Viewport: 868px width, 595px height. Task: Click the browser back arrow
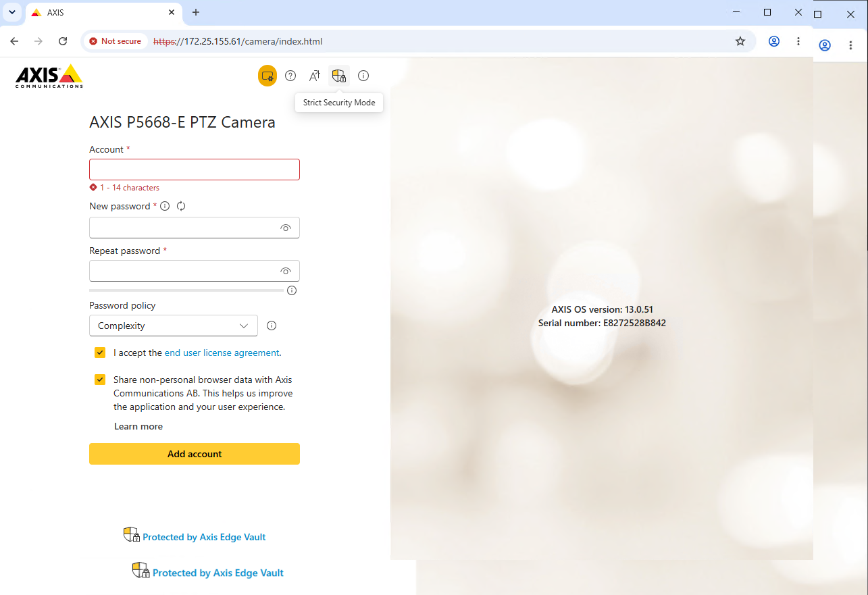click(14, 41)
